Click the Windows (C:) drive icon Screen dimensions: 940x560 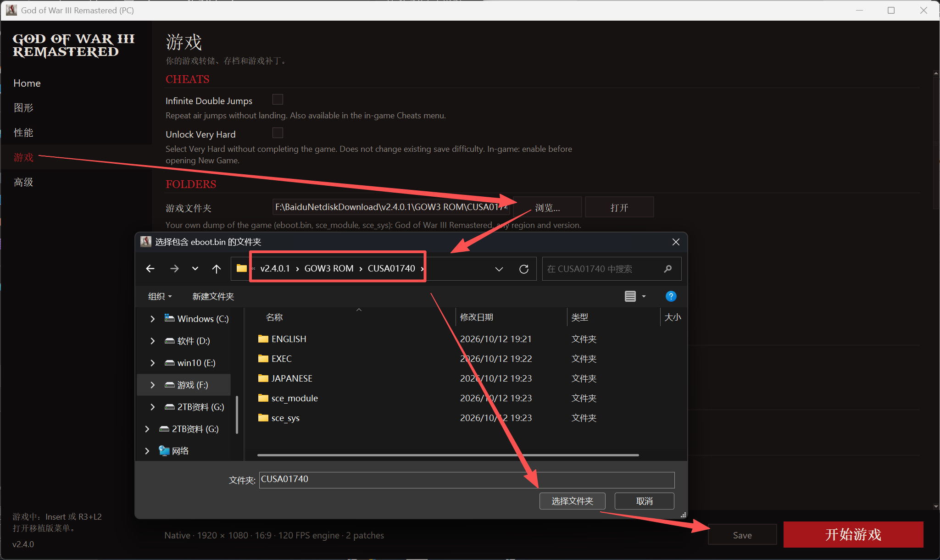pyautogui.click(x=170, y=318)
